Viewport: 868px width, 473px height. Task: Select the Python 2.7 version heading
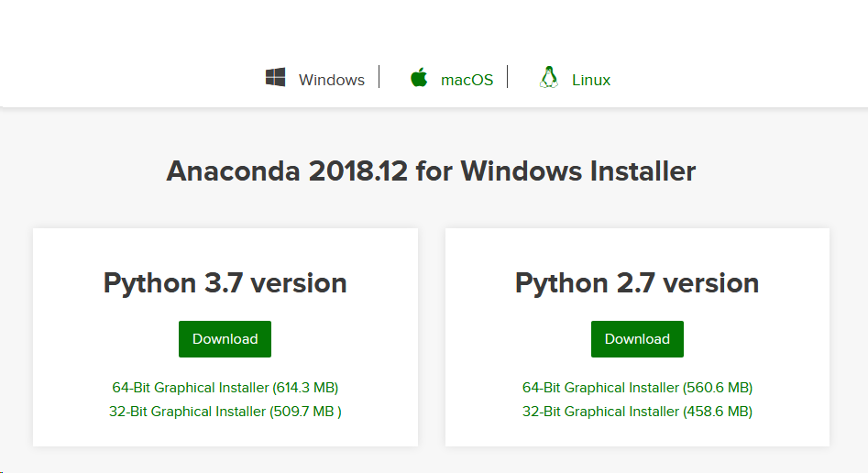click(637, 283)
